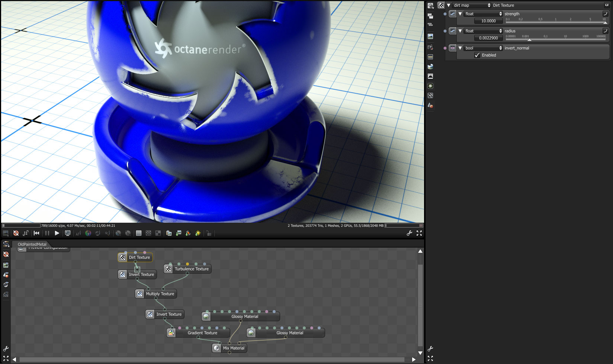
Task: Click the stacked windows icon in inspector sidebar
Action: click(430, 16)
